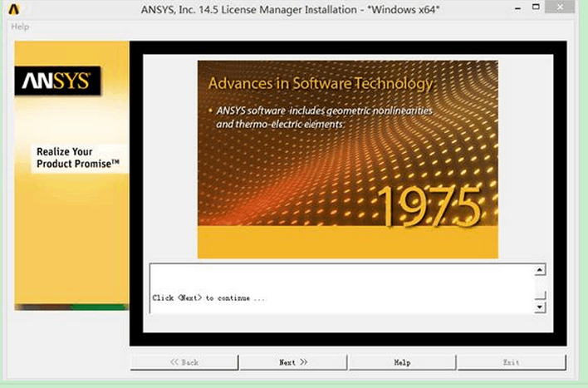Click the 'Realize Your Product Promise' slogan
The width and height of the screenshot is (588, 388).
pos(78,158)
